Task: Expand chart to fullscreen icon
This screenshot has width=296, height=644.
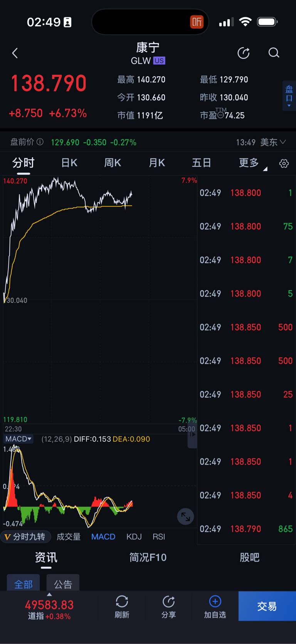Action: point(185,516)
